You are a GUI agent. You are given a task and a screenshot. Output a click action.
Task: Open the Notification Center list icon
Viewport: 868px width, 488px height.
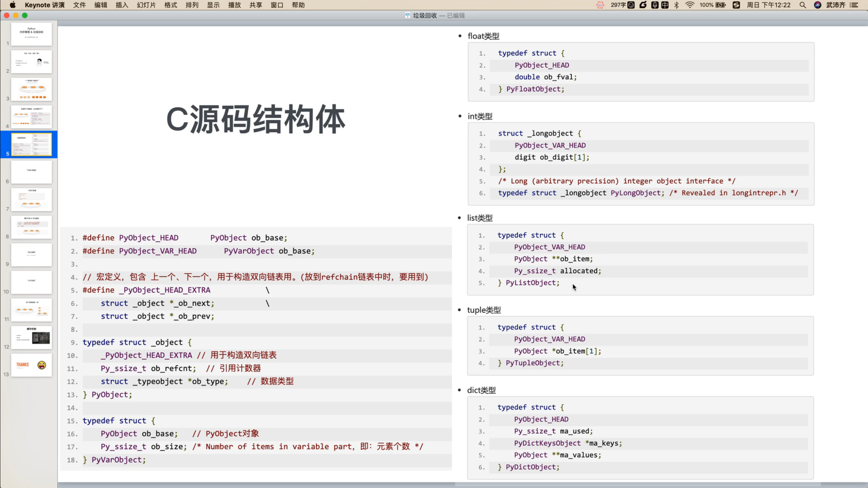pyautogui.click(x=854, y=5)
